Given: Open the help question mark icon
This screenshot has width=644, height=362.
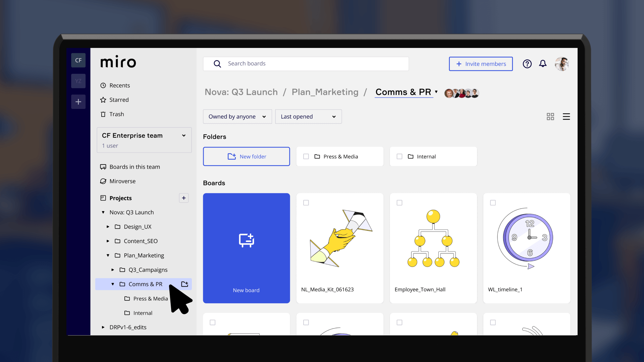Looking at the screenshot, I should [x=527, y=64].
